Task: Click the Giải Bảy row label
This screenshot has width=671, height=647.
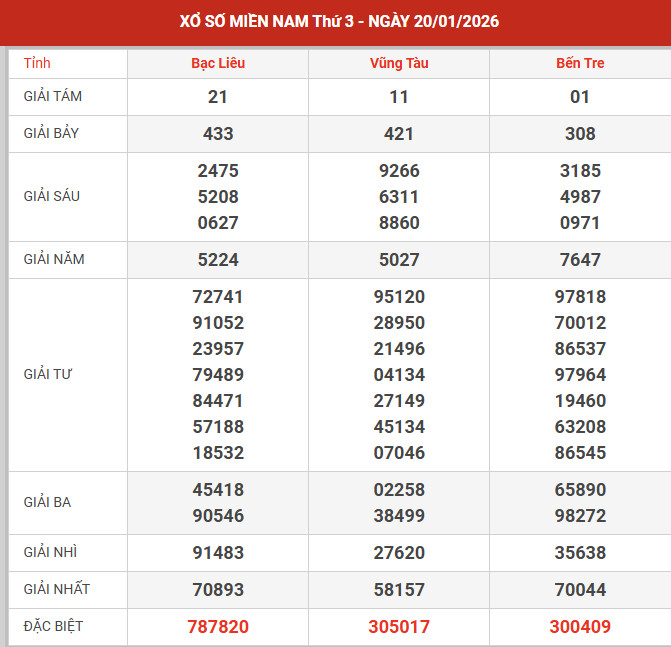Action: pos(53,133)
